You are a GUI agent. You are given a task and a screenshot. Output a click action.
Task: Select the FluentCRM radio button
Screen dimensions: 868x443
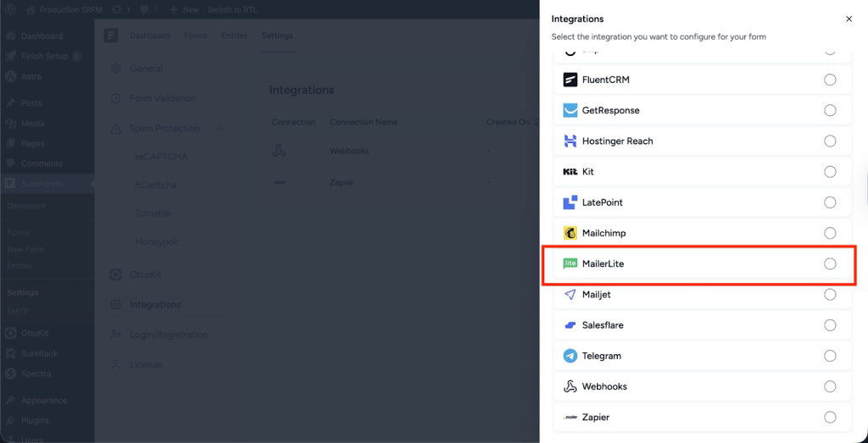tap(830, 80)
